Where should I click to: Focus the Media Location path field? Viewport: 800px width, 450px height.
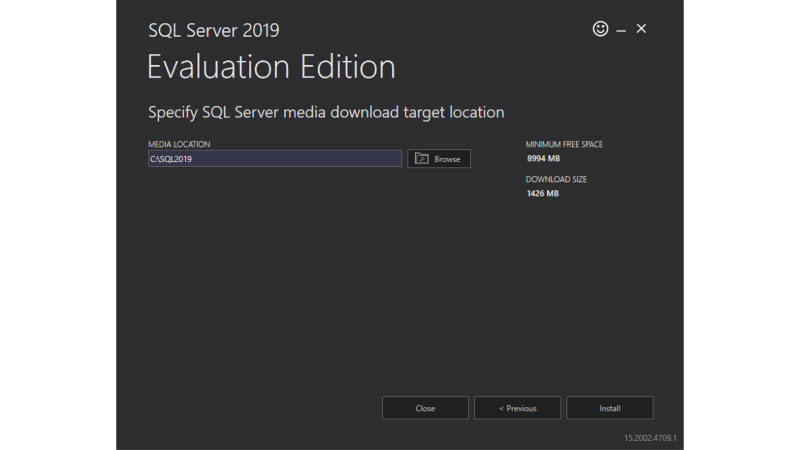[275, 159]
